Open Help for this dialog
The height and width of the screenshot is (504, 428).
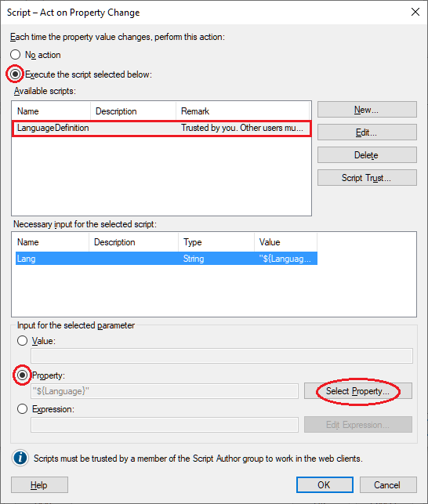tap(39, 484)
